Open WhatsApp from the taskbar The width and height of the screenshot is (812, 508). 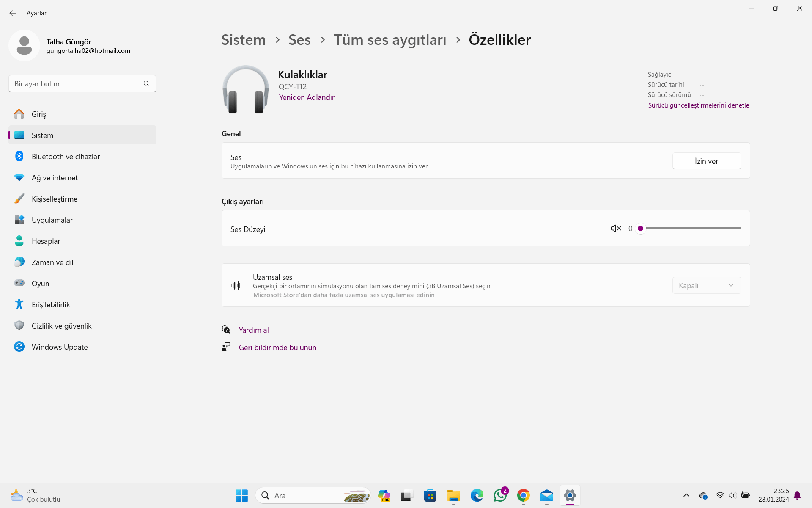(x=500, y=495)
